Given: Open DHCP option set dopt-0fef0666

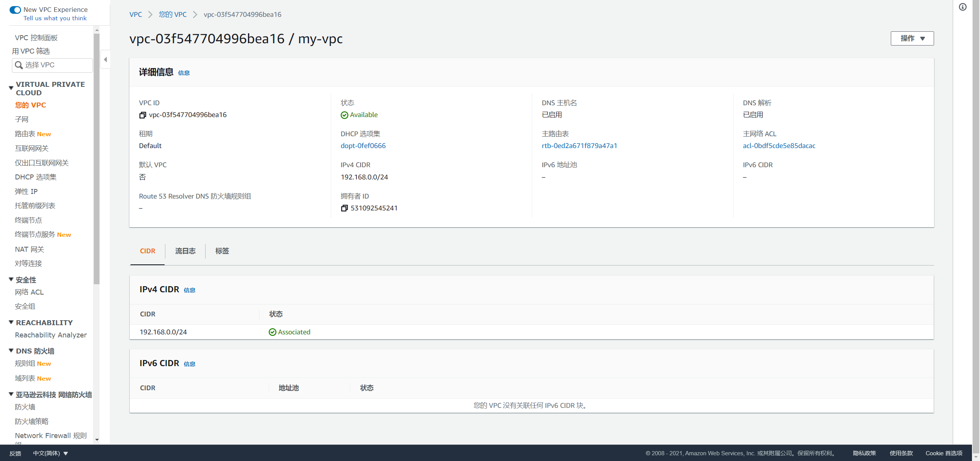Looking at the screenshot, I should pos(363,146).
